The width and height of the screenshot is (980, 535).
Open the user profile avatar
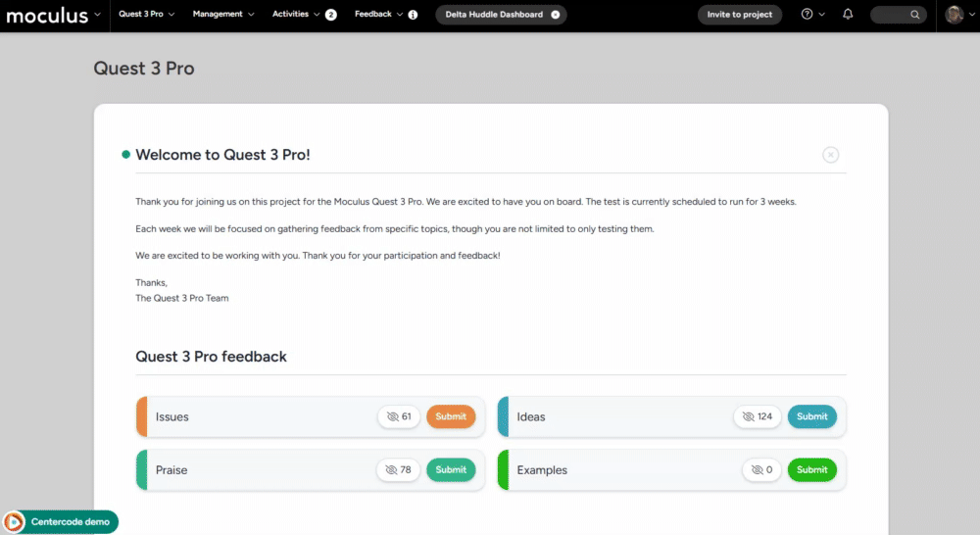coord(954,15)
